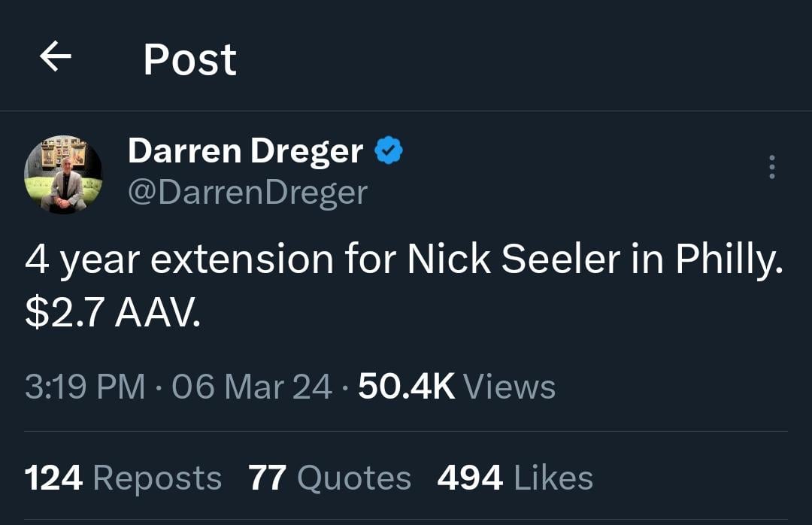
Task: Click the blue verified badge
Action: pyautogui.click(x=389, y=151)
